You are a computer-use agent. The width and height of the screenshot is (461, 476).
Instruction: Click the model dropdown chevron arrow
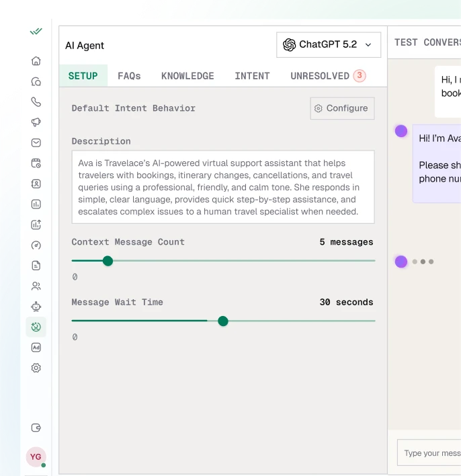[x=368, y=45]
